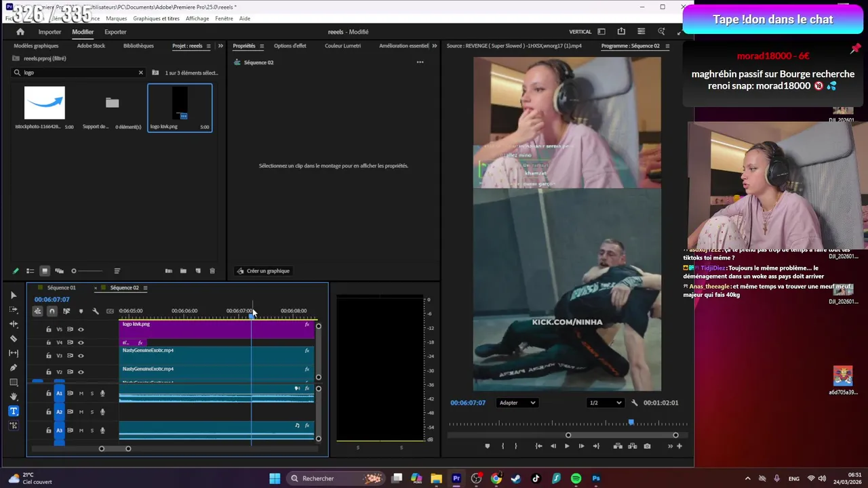The height and width of the screenshot is (488, 868).
Task: Click Mark In in Program monitor
Action: pyautogui.click(x=502, y=446)
